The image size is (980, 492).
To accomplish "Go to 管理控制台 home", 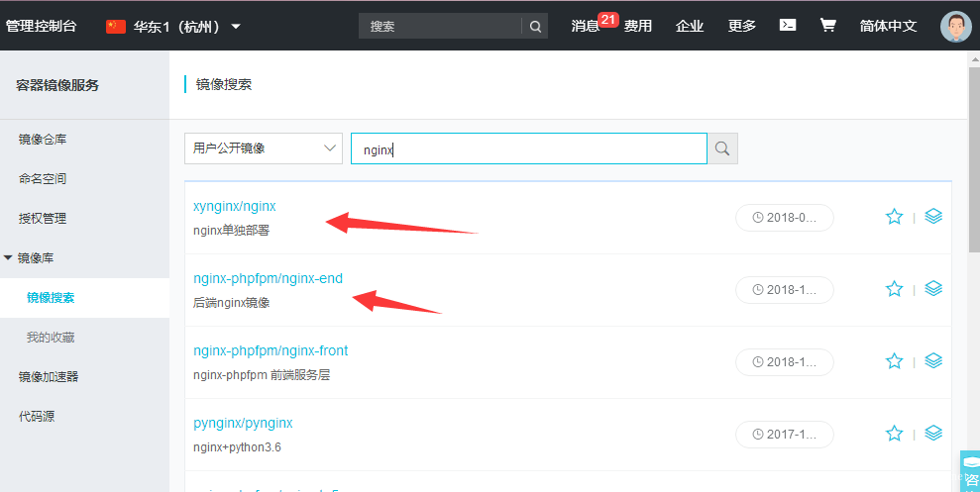I will point(42,26).
